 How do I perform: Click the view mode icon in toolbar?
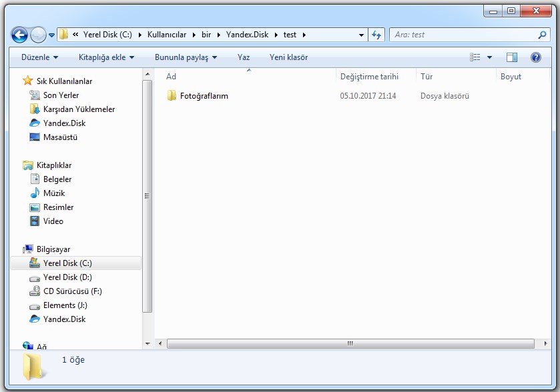point(475,57)
